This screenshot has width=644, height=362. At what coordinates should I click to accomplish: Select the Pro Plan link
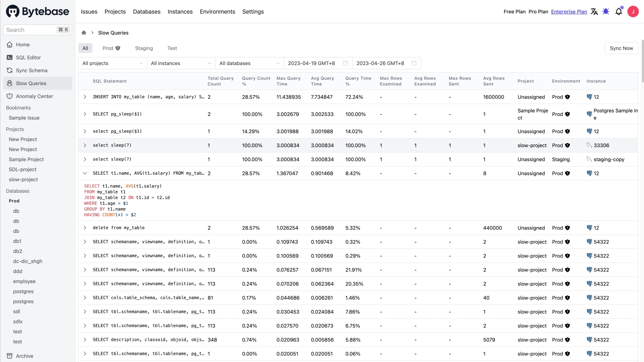click(538, 12)
